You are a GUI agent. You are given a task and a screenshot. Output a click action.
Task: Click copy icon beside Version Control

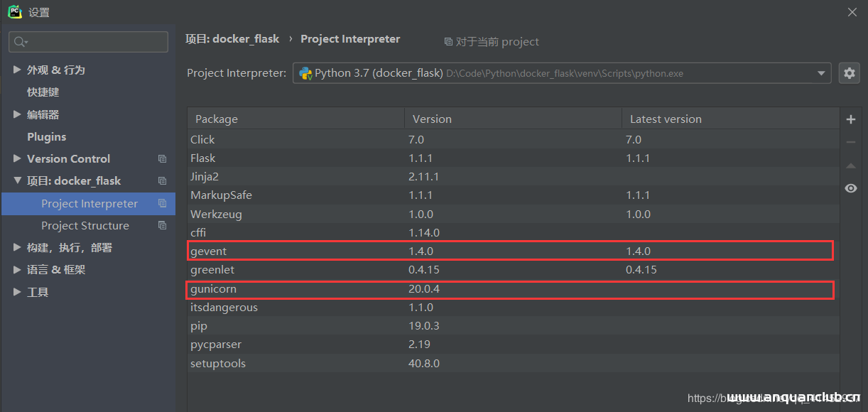[162, 159]
